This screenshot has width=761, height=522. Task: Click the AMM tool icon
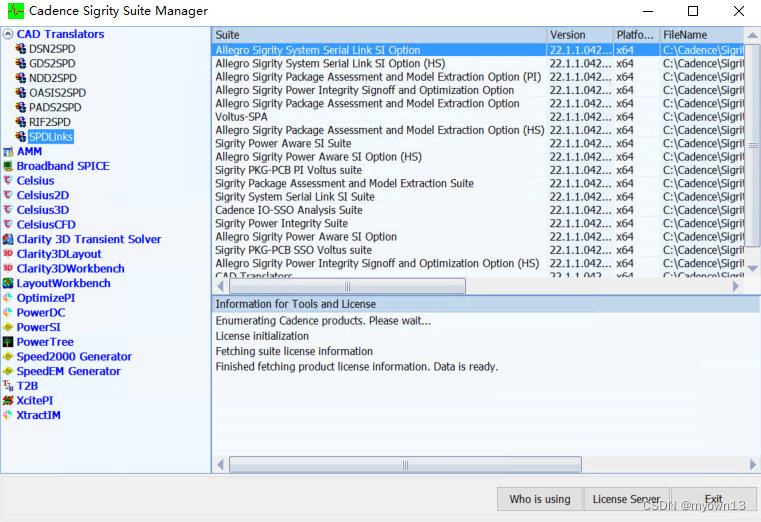[x=8, y=151]
